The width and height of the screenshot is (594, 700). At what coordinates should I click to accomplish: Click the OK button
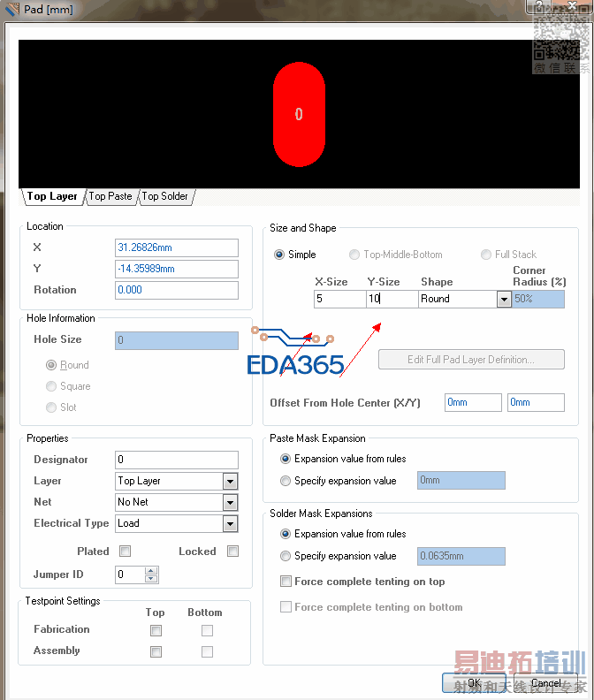pos(474,683)
